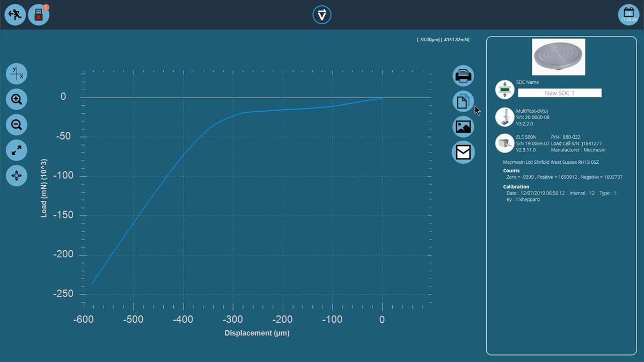Export graph as image via picture icon

pos(463,127)
